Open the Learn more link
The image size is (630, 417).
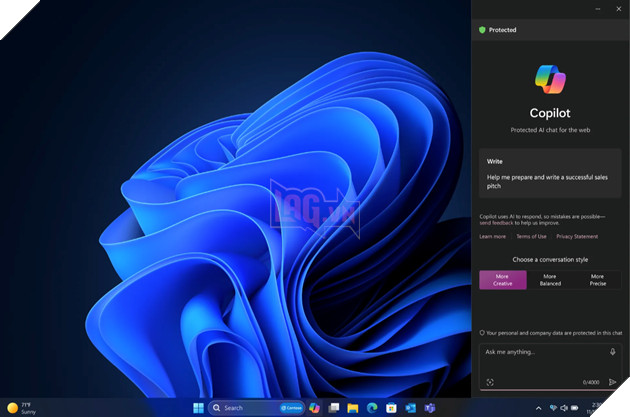[x=493, y=236]
